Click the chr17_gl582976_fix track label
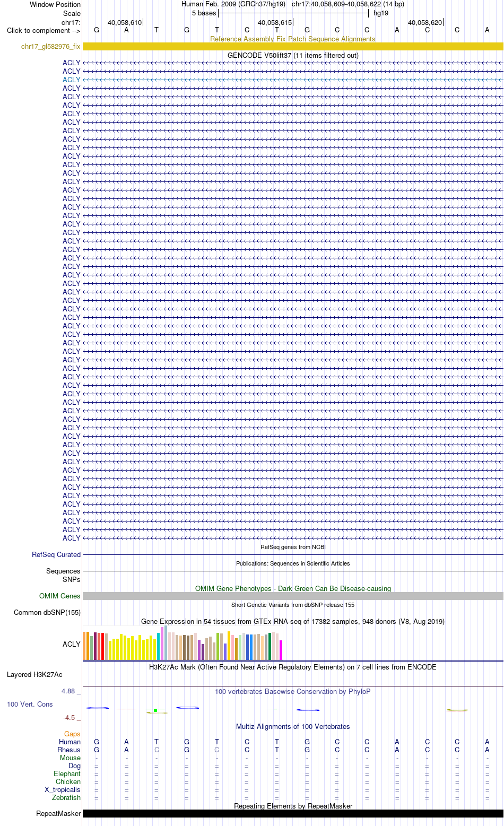The height and width of the screenshot is (826, 504). point(51,47)
